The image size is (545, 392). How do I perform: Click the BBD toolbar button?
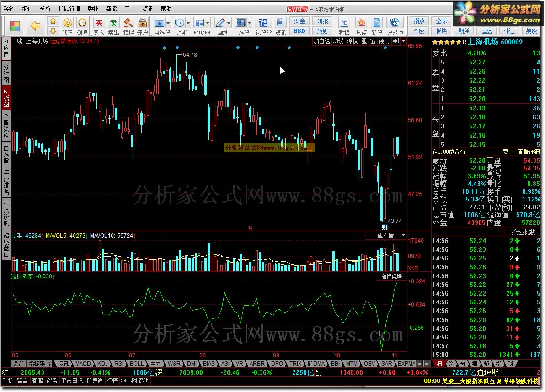point(299,31)
